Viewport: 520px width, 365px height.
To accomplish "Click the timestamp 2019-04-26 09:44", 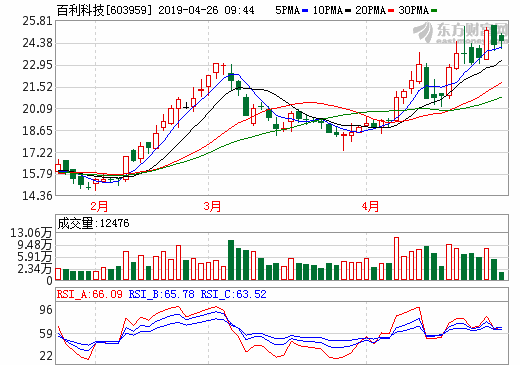I will pyautogui.click(x=206, y=10).
